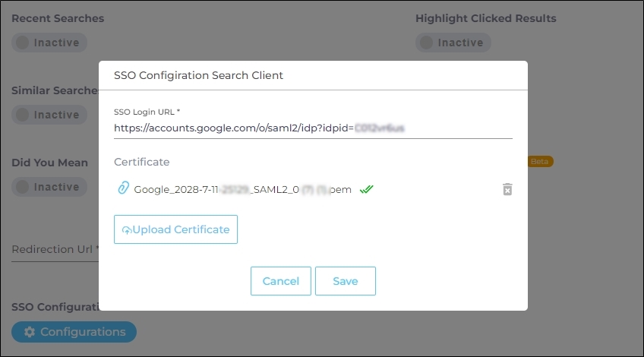
Task: Select the Google SAML2 .pem certificate filename
Action: (242, 189)
